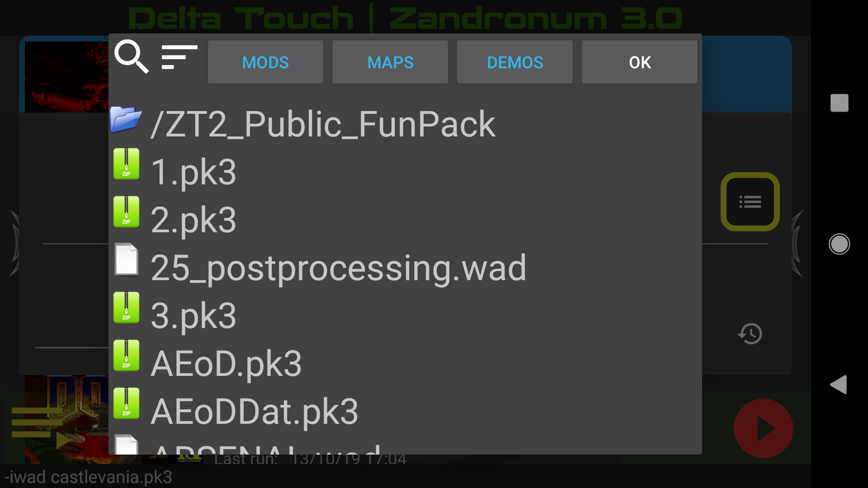The width and height of the screenshot is (868, 488).
Task: Open the DEMOS tab
Action: 515,62
